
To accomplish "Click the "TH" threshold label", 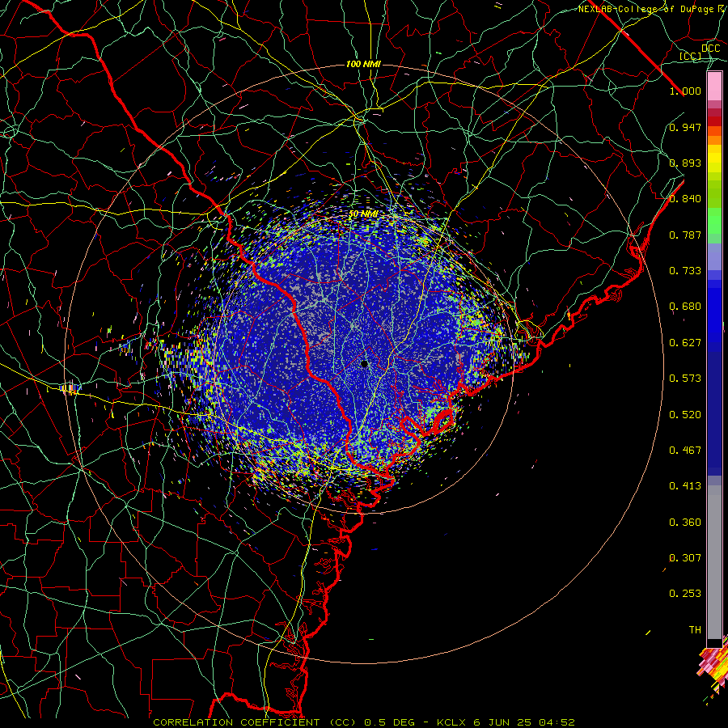I will tap(695, 630).
